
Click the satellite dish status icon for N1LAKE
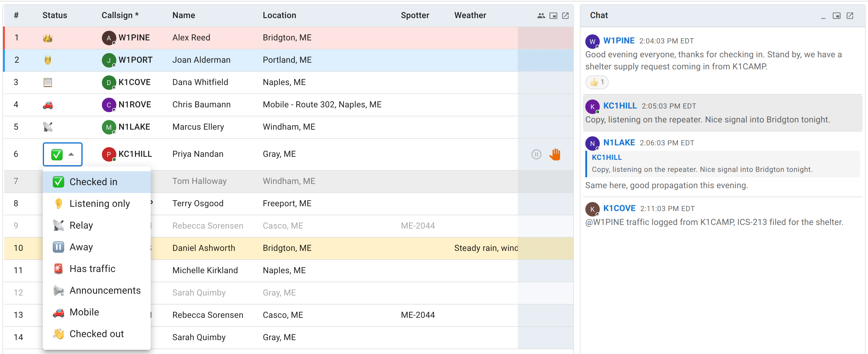48,127
